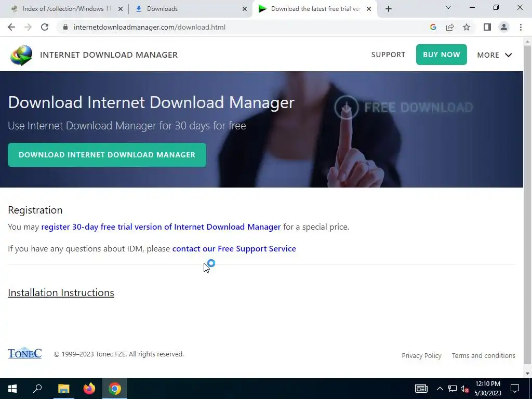
Task: Click the Internet Download Manager globe logo
Action: (21, 55)
